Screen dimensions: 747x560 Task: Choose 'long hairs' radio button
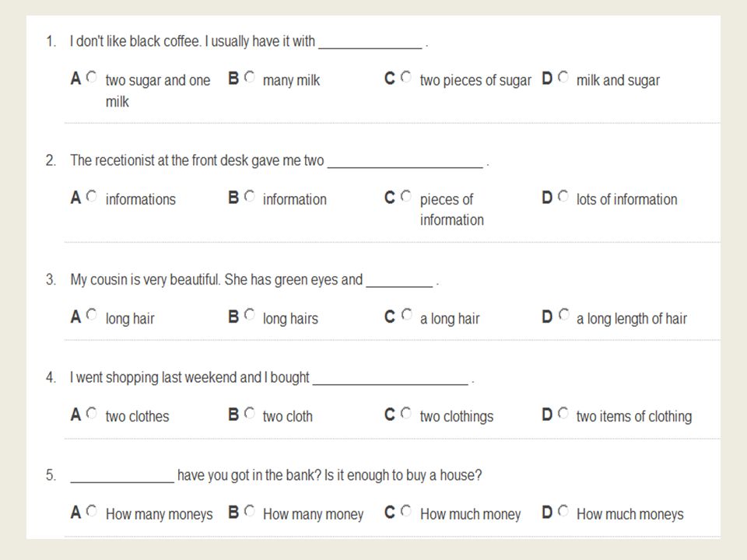point(250,315)
